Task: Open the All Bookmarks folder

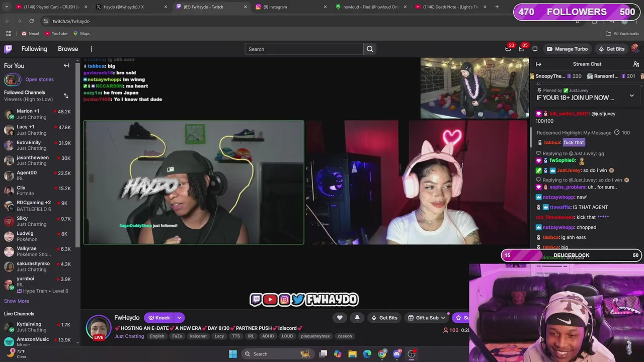Action: [x=622, y=33]
